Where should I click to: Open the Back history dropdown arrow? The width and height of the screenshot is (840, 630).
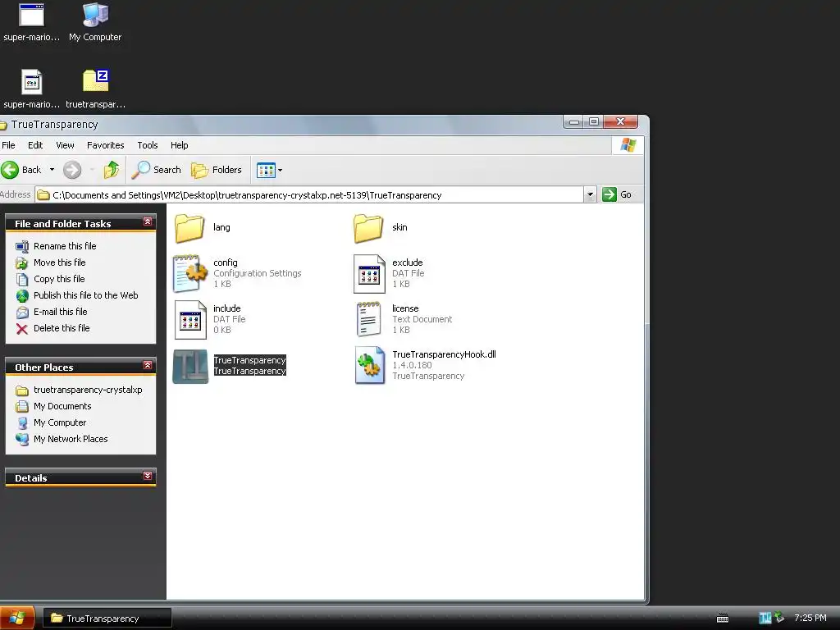tap(52, 170)
